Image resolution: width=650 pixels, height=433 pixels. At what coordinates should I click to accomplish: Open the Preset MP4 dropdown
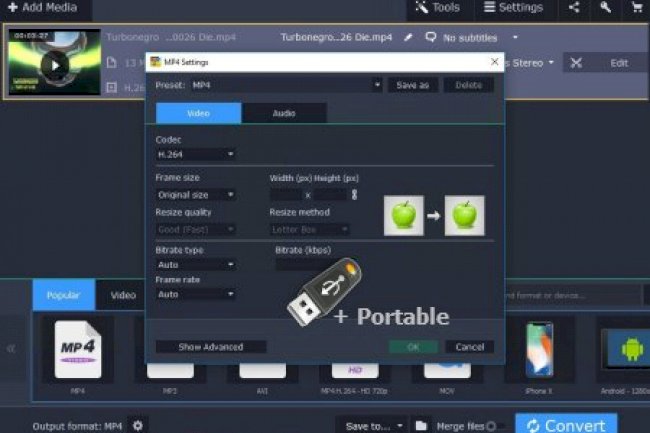[286, 85]
